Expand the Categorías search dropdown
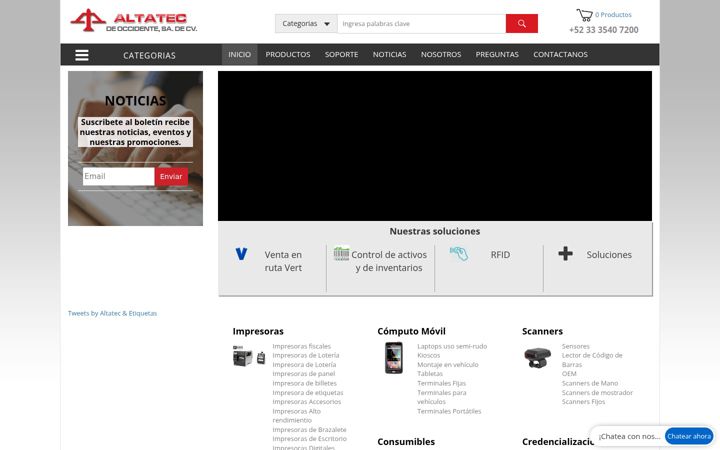 coord(306,23)
